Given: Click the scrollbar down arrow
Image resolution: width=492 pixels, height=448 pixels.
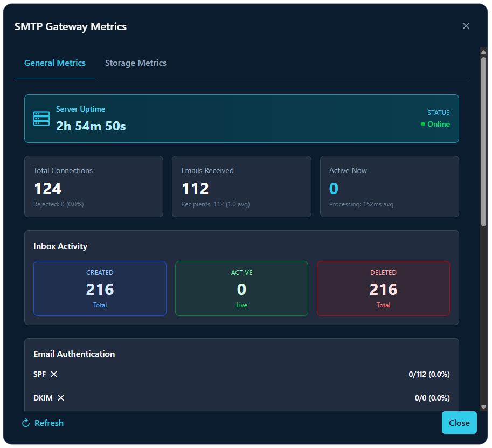Looking at the screenshot, I should [x=483, y=407].
